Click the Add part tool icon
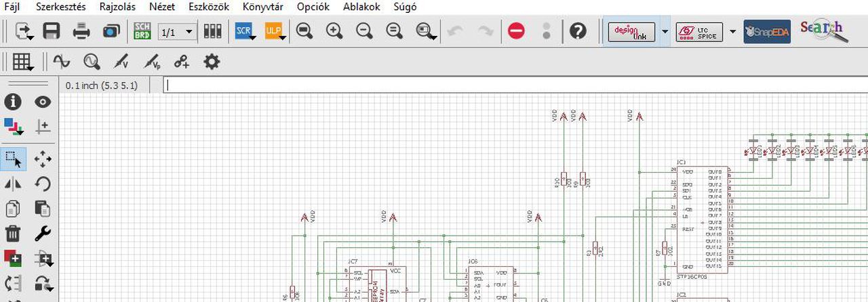868x302 pixels. coord(13,259)
